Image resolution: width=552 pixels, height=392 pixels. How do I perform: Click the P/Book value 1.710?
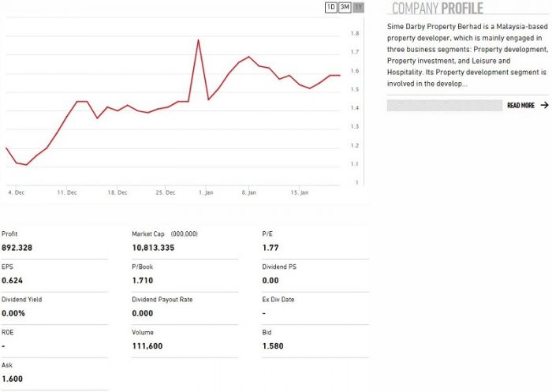pyautogui.click(x=142, y=280)
